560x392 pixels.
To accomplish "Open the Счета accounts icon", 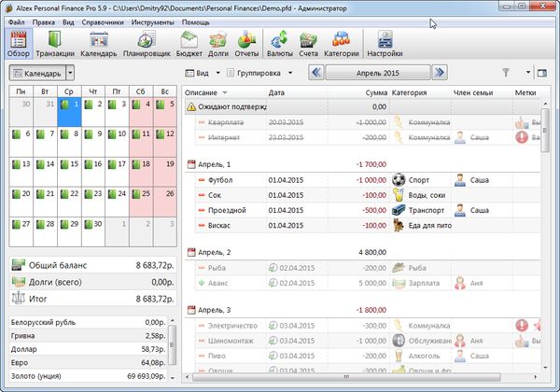I will 308,44.
